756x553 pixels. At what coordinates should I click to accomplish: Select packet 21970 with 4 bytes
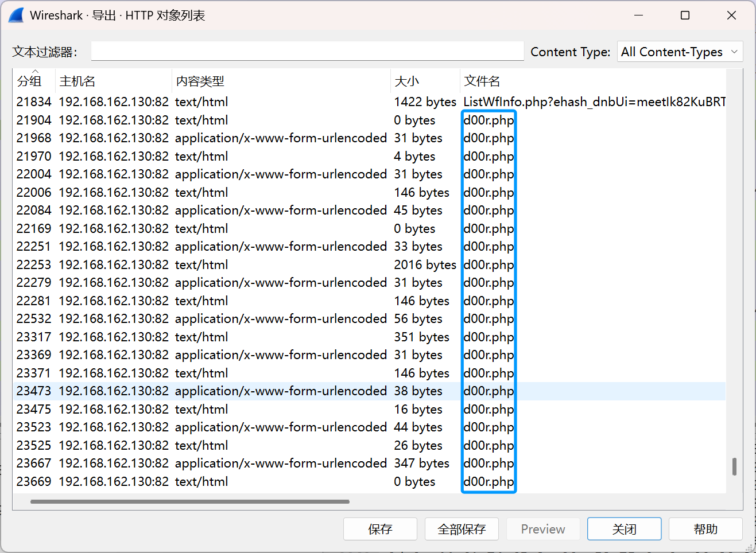pos(370,156)
